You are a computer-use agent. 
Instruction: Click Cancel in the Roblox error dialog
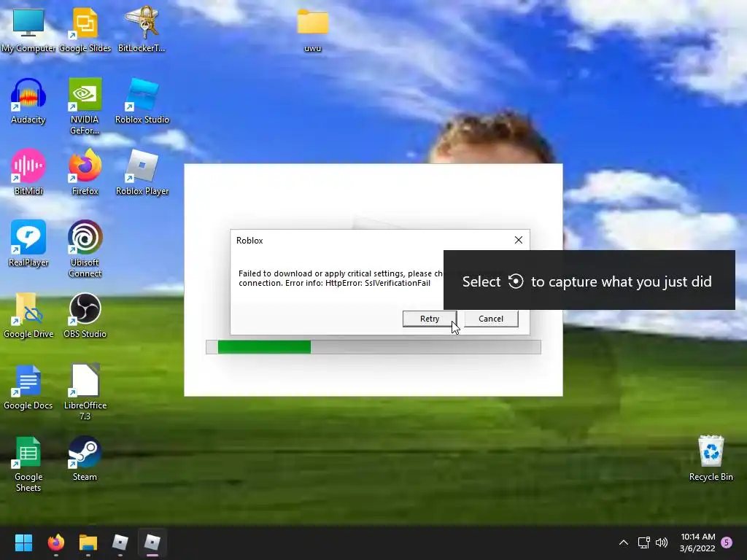(x=491, y=319)
